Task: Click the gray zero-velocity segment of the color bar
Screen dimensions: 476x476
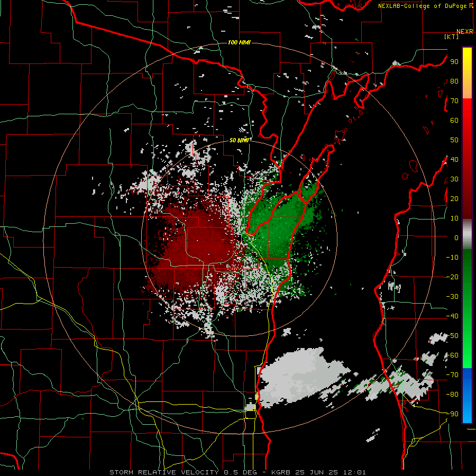Action: (x=467, y=234)
